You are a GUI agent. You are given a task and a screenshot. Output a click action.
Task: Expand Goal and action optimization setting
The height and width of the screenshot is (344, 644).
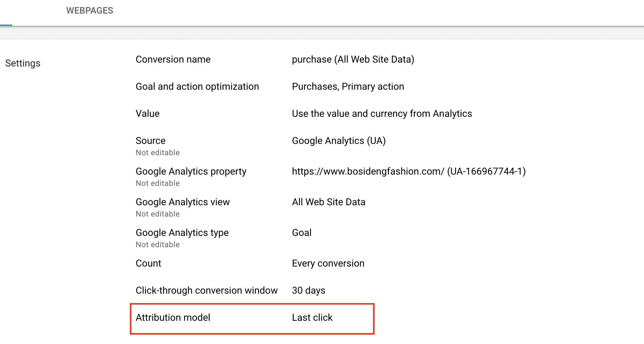coord(197,86)
